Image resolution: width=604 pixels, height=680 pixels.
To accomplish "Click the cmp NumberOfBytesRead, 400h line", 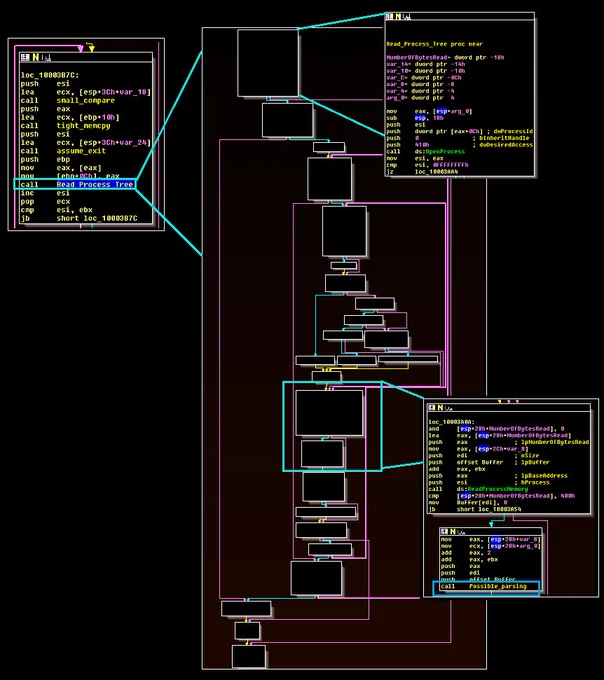I will pos(502,496).
